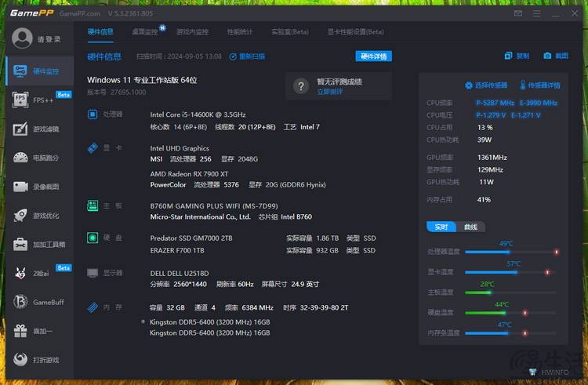Click the 39W CPU power value
The width and height of the screenshot is (588, 385).
pos(485,140)
